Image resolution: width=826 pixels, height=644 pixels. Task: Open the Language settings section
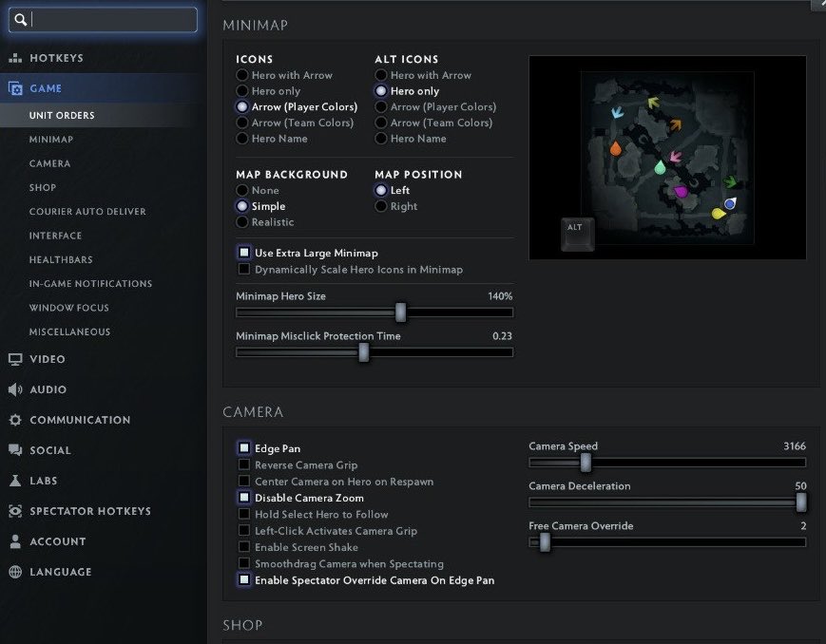[x=59, y=572]
